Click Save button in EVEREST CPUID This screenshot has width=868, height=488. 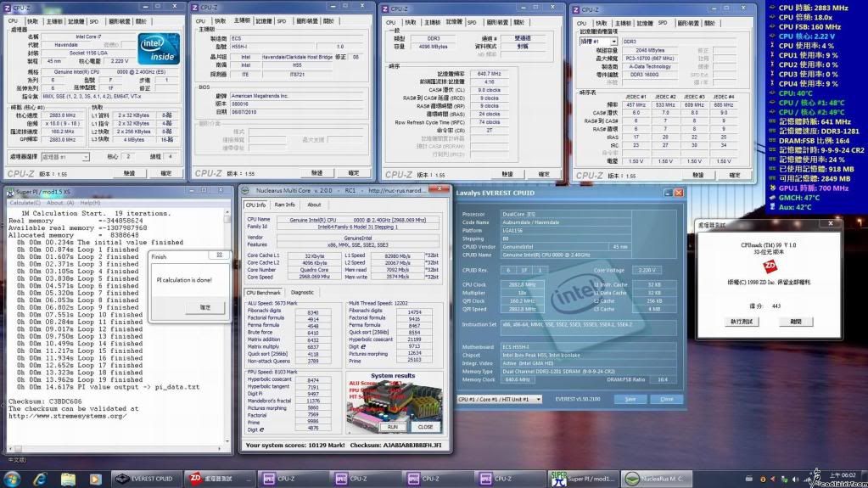point(630,399)
